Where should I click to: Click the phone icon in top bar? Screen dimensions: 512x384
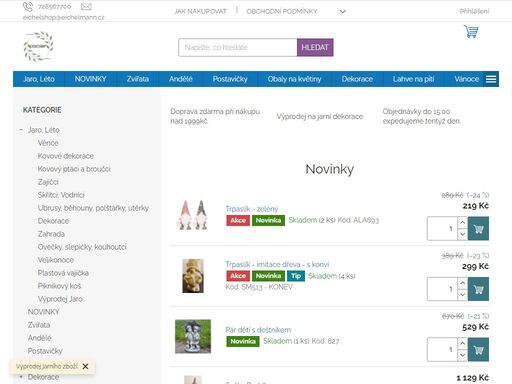[x=28, y=6]
